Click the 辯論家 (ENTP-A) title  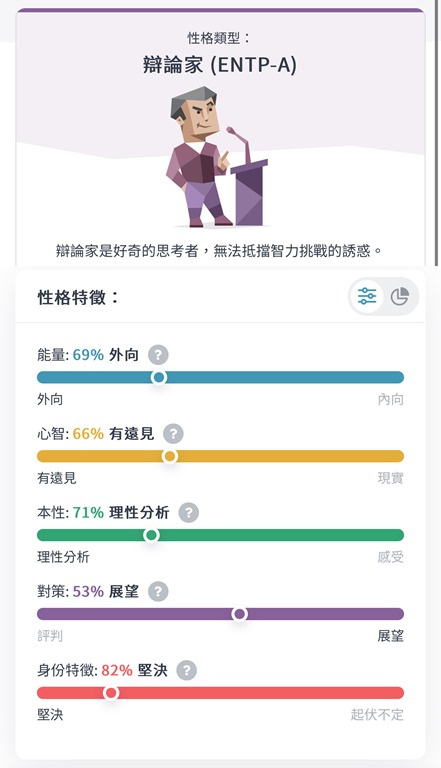pos(220,65)
